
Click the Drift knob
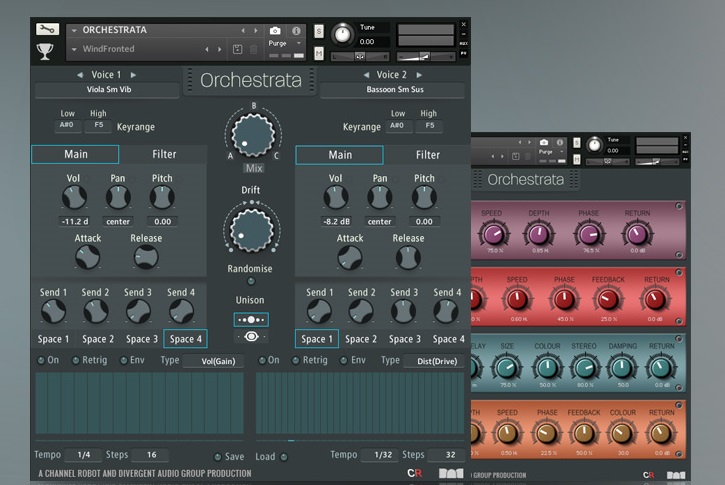click(x=252, y=230)
